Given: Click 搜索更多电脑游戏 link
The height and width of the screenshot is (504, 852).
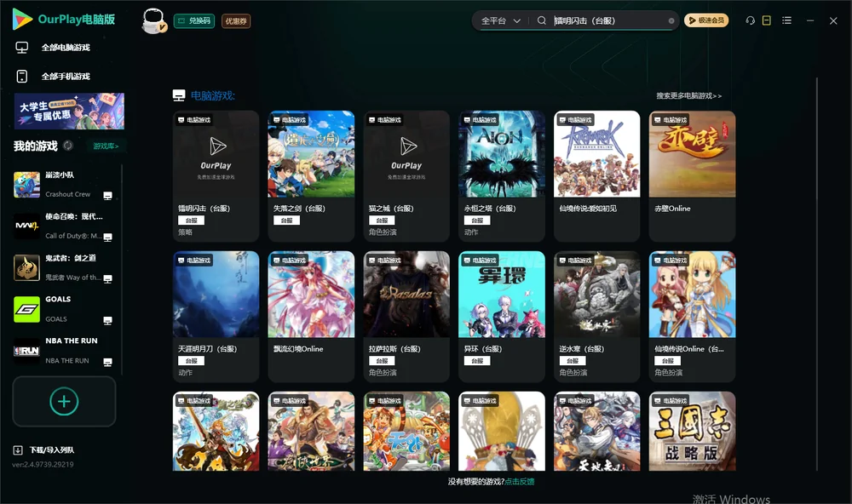Looking at the screenshot, I should [688, 96].
